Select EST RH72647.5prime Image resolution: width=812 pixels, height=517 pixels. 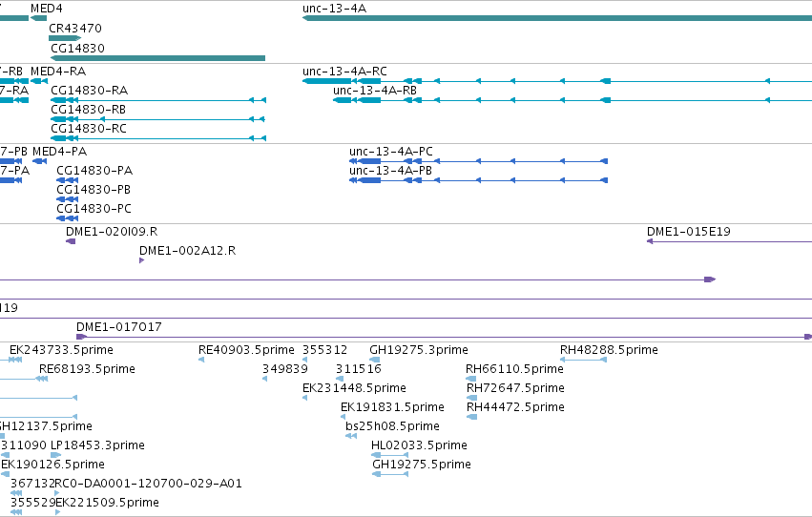pyautogui.click(x=515, y=387)
